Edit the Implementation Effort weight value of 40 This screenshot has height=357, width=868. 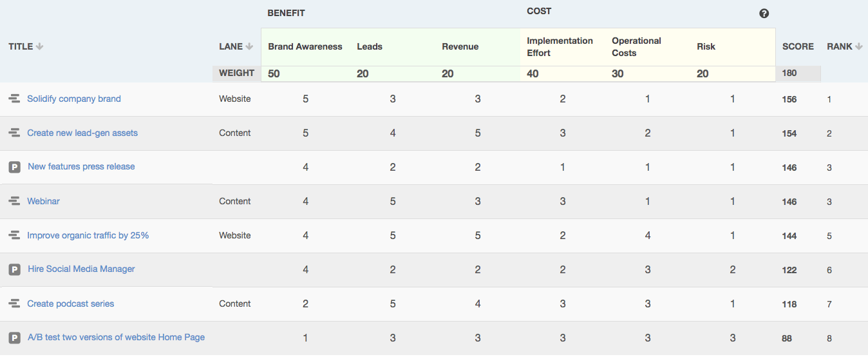pos(533,73)
